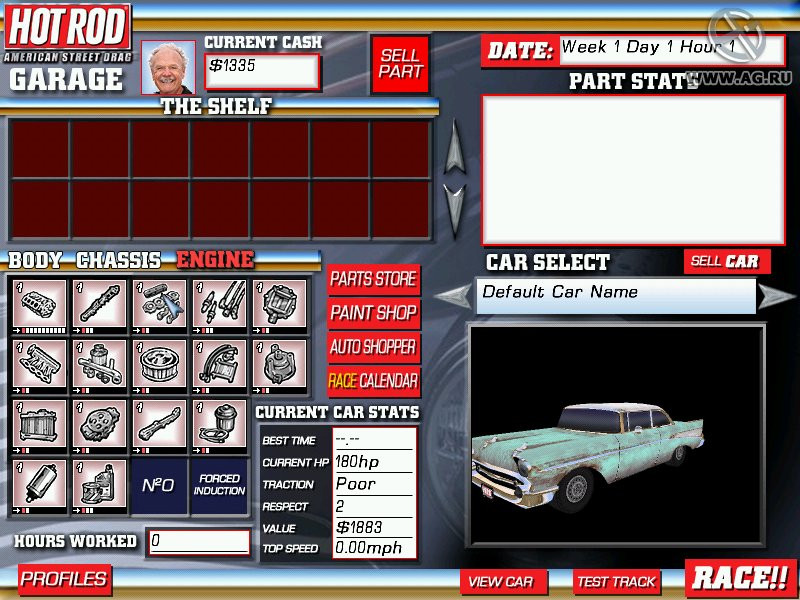The width and height of the screenshot is (800, 600).
Task: Select the round air filter part icon
Action: tap(160, 364)
